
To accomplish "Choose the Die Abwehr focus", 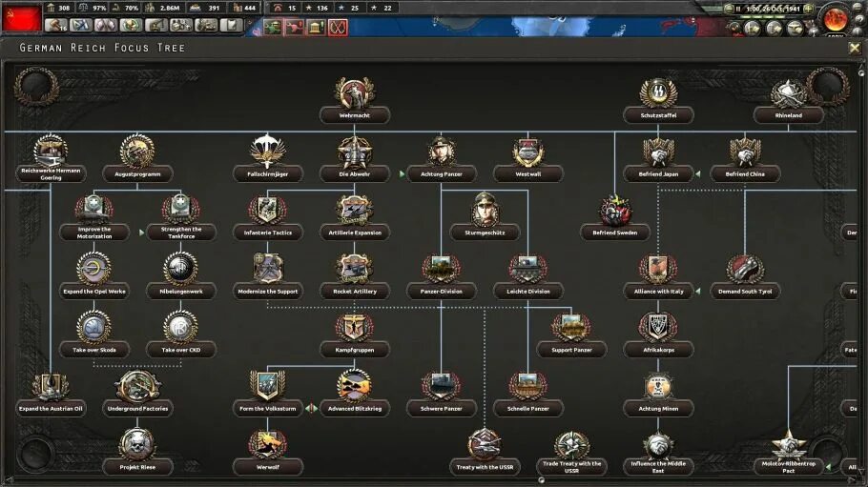I will 355,159.
